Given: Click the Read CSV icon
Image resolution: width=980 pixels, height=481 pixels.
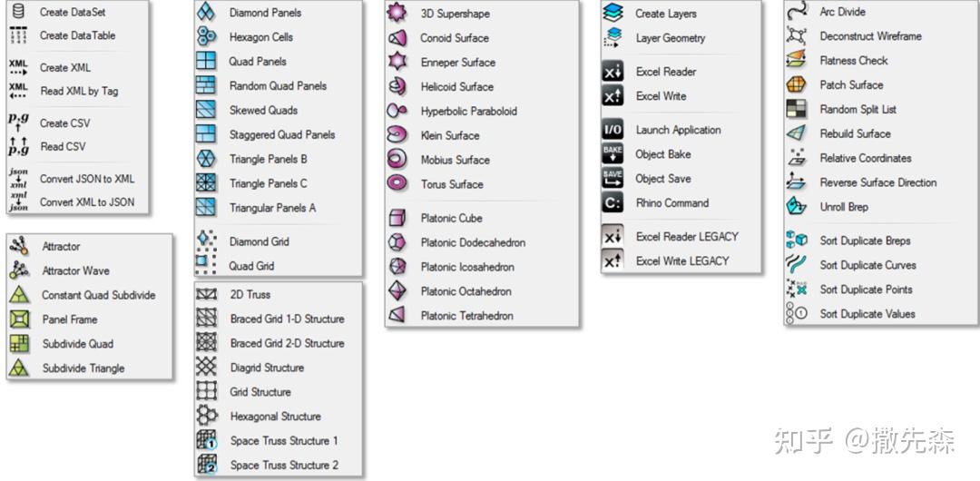Looking at the screenshot, I should 19,146.
